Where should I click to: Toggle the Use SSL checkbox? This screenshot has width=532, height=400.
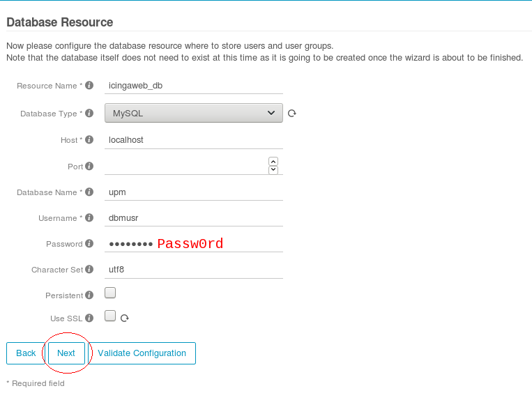pyautogui.click(x=110, y=316)
